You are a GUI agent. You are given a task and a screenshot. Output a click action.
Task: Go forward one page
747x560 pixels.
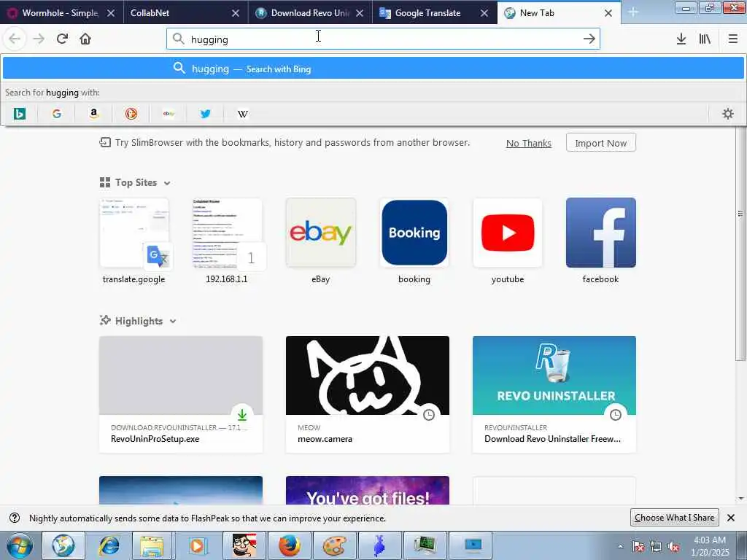(39, 39)
